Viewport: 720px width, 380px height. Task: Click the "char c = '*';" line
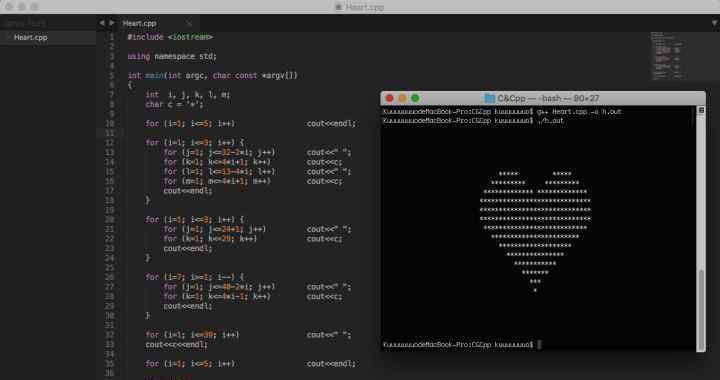[x=174, y=104]
